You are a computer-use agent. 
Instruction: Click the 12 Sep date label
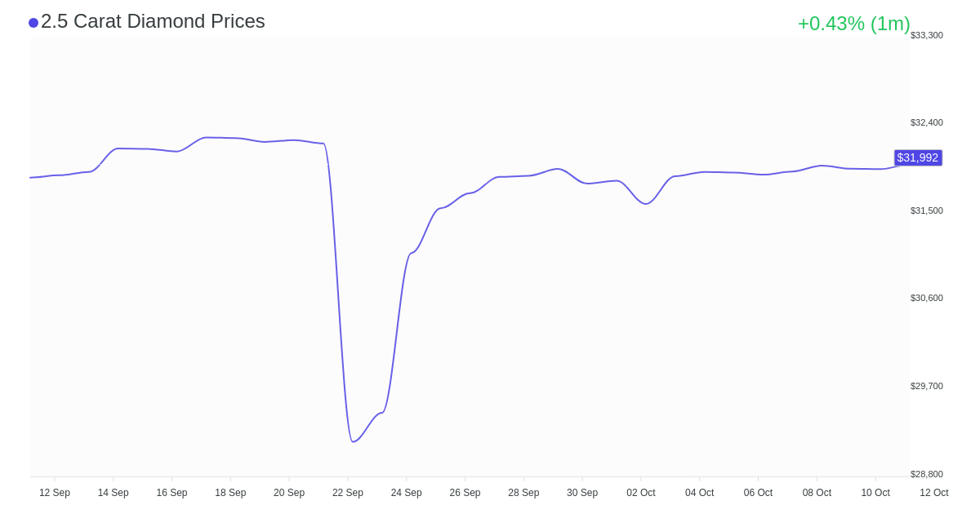(55, 493)
